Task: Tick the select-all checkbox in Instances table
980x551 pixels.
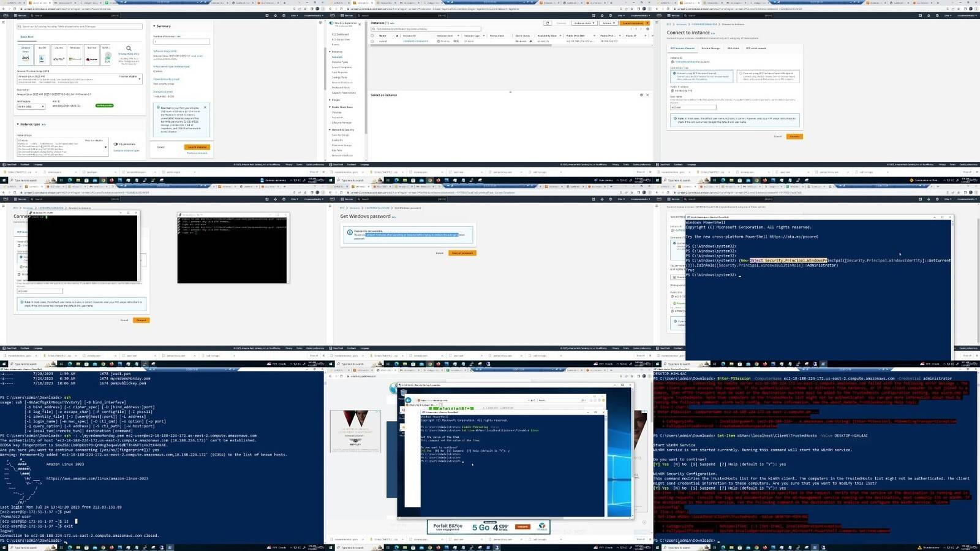Action: pos(372,36)
